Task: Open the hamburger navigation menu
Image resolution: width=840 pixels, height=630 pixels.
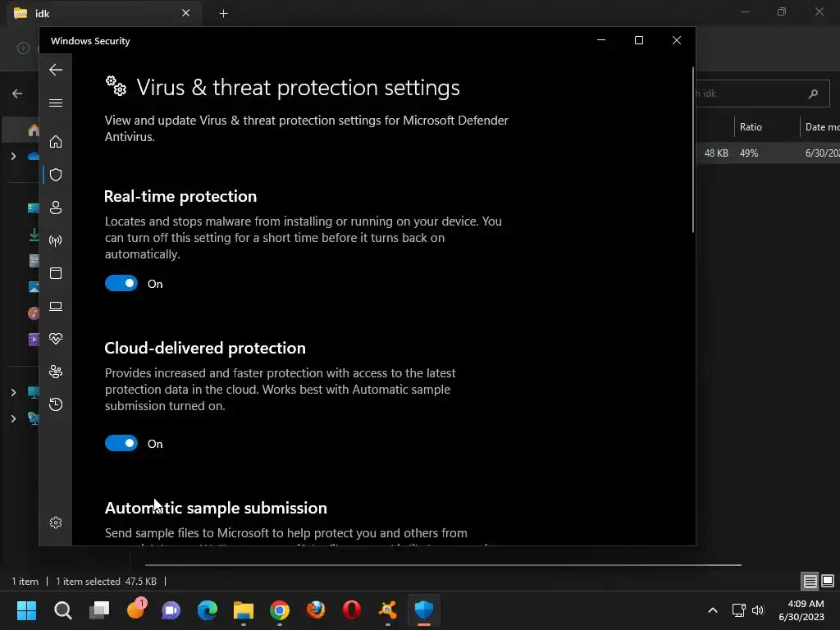Action: [56, 103]
